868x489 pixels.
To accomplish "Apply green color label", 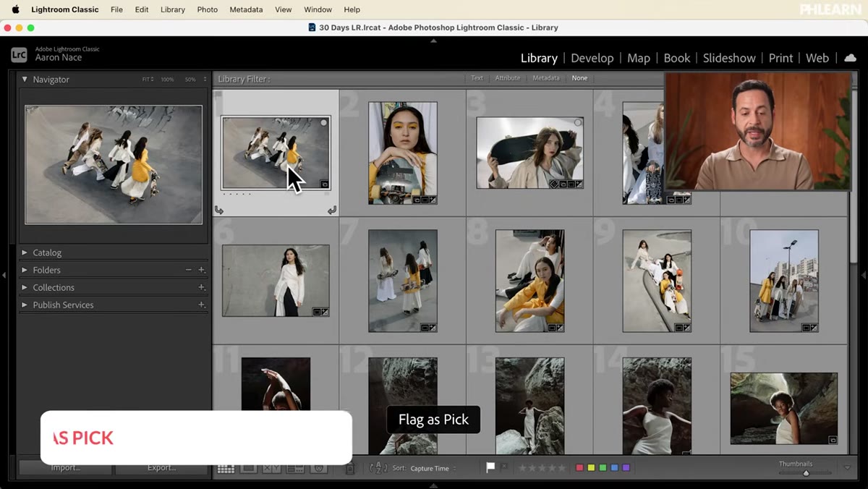I will (603, 468).
